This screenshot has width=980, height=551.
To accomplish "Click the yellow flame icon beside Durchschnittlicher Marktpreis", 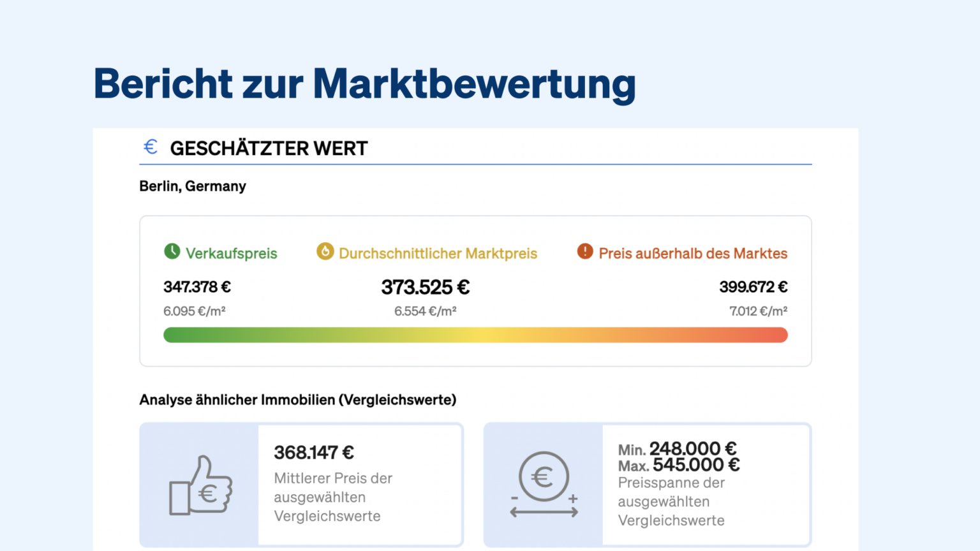I will coord(325,251).
